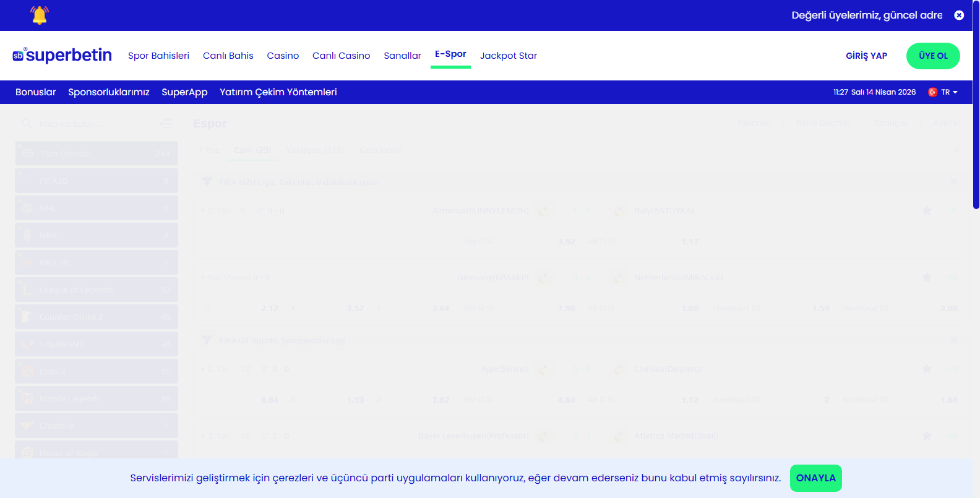Screen dimensions: 980x498
Task: Click Netherlands(MIRACLE) team name
Action: coord(678,278)
